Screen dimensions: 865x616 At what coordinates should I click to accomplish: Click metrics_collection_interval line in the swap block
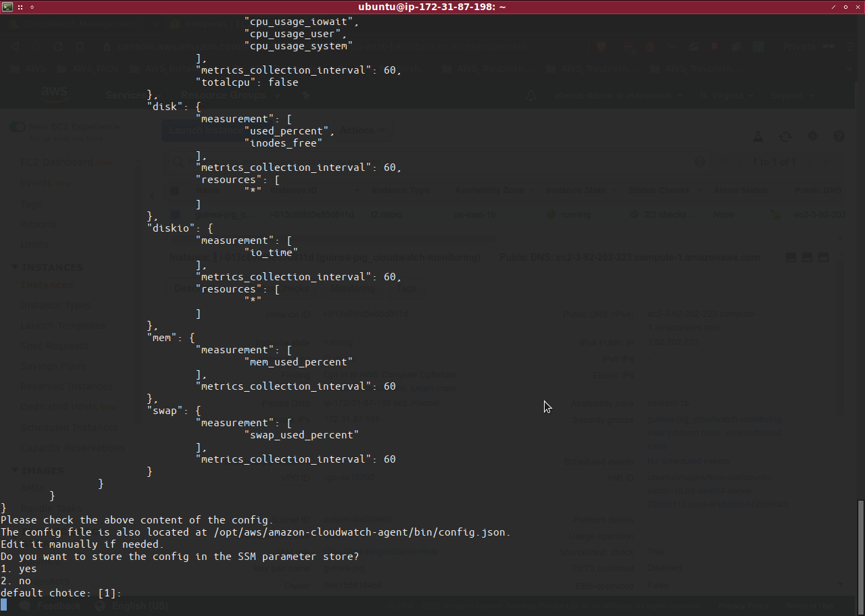coord(295,459)
